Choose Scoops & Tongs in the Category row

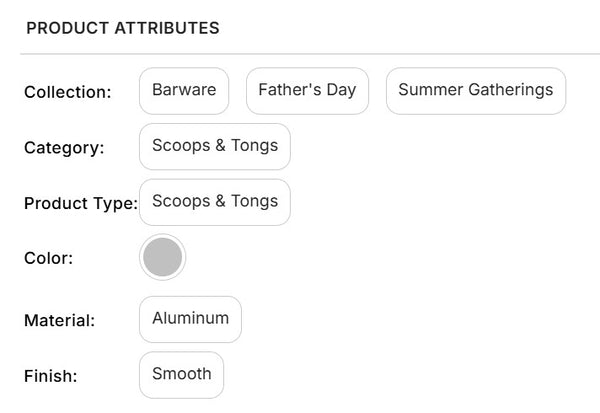[215, 147]
